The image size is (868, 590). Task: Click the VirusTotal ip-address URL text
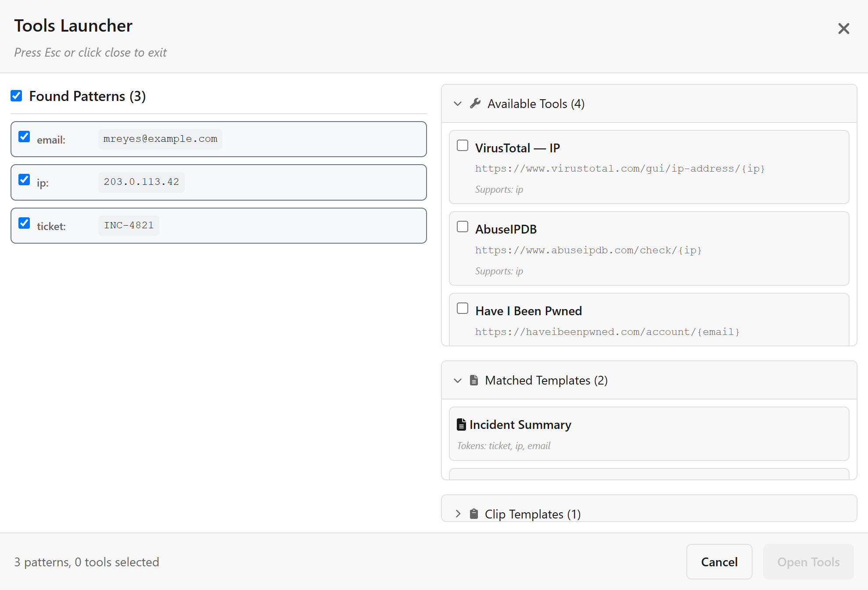pos(620,169)
